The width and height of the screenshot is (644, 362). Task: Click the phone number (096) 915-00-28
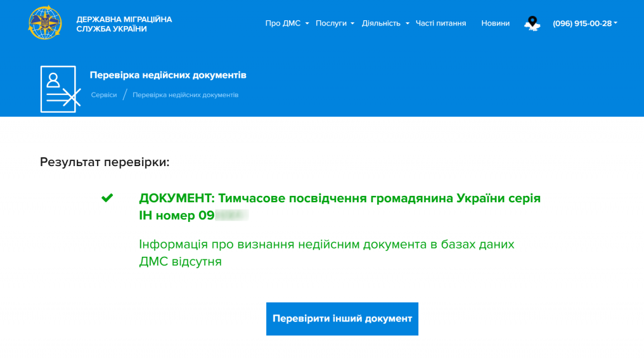582,23
